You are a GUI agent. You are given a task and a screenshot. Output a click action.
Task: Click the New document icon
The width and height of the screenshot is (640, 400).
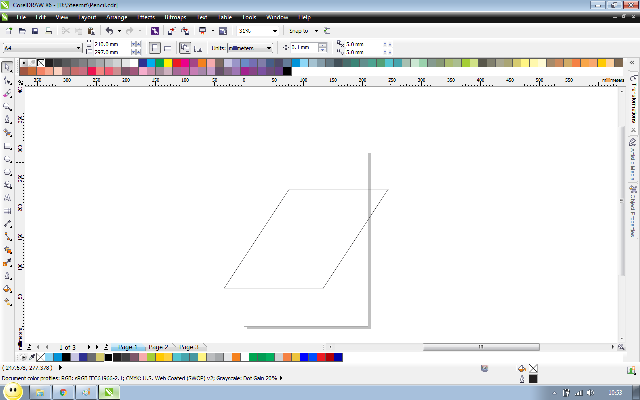click(x=9, y=31)
